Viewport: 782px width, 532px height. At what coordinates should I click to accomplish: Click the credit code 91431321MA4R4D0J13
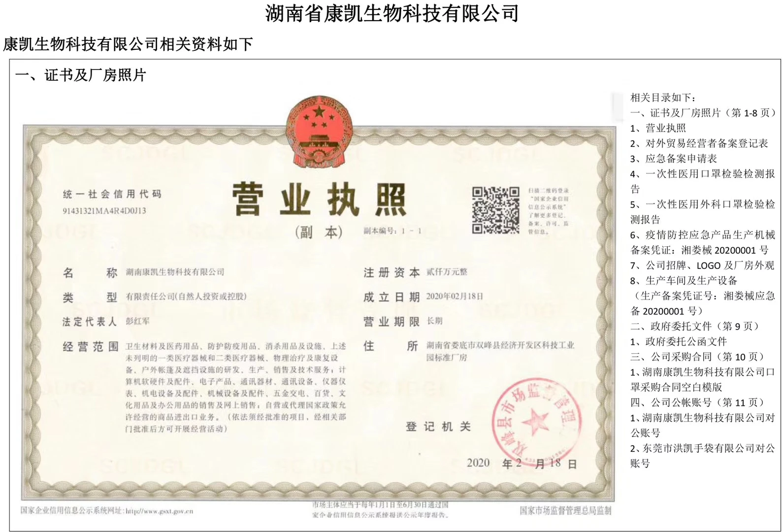[104, 211]
